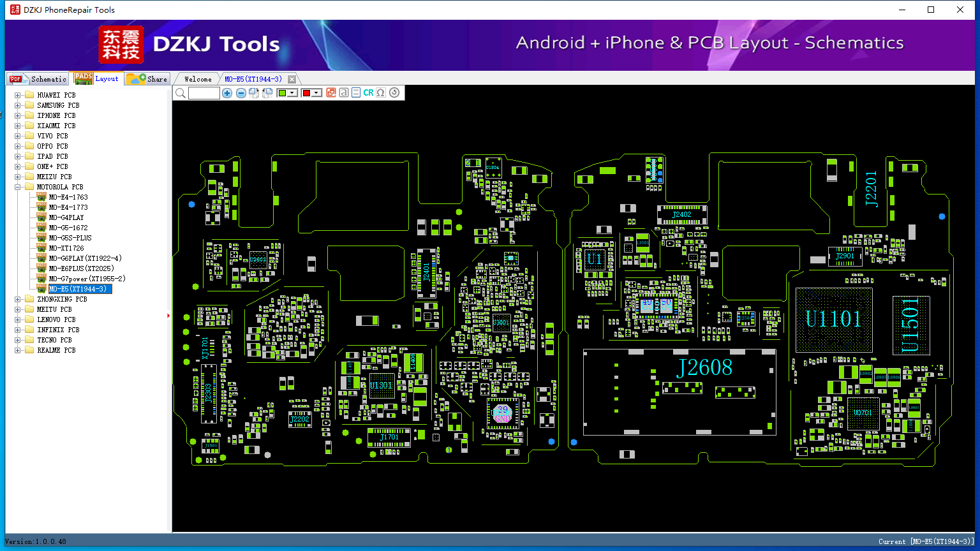
Task: Click the red panel collapse arrow
Action: click(x=168, y=315)
